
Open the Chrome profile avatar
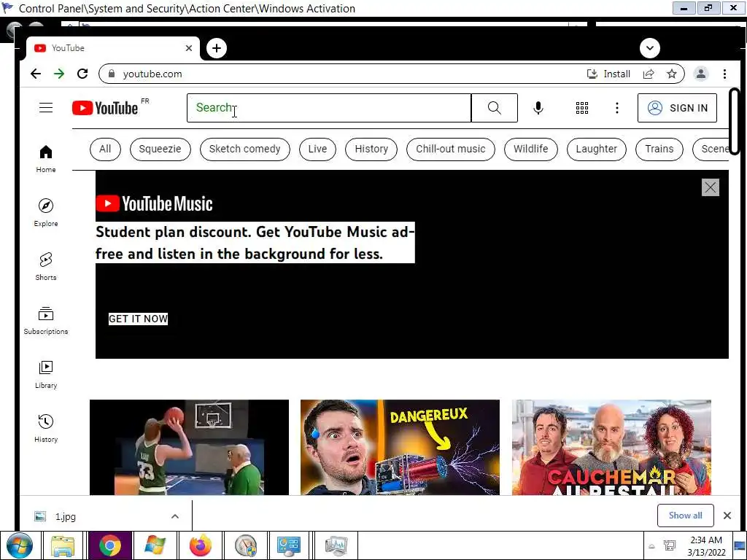tap(701, 74)
